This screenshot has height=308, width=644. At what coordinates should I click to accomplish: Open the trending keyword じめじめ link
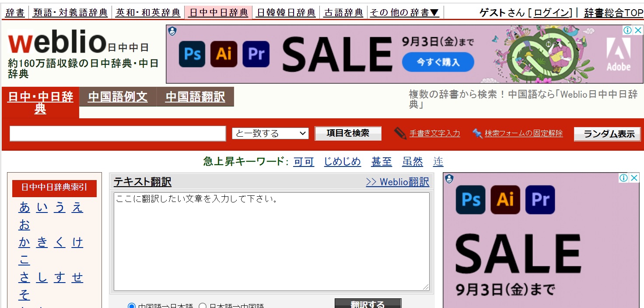(342, 162)
